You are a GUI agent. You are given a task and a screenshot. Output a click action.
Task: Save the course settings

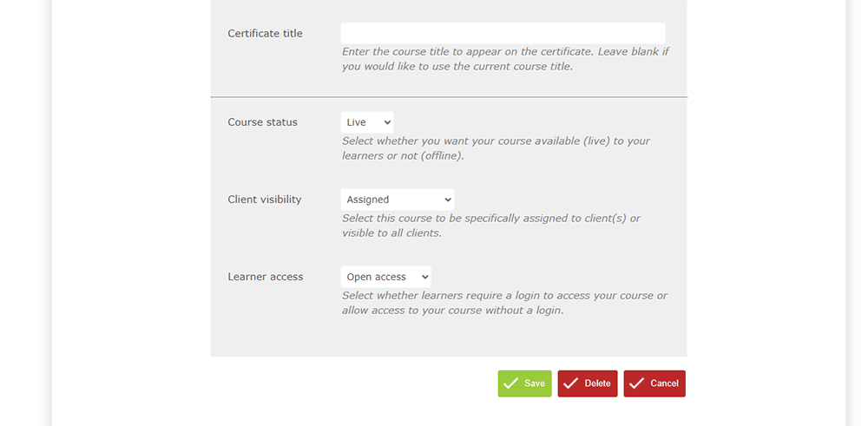(524, 383)
